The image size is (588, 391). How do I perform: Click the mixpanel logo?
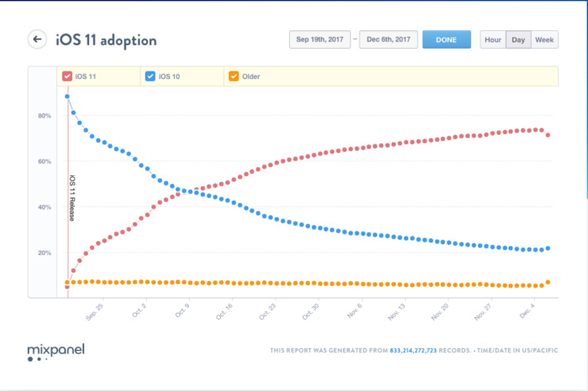pos(56,352)
